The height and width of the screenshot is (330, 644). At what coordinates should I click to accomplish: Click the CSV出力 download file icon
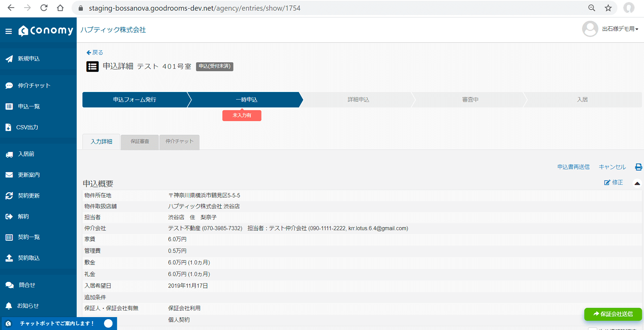(8, 127)
